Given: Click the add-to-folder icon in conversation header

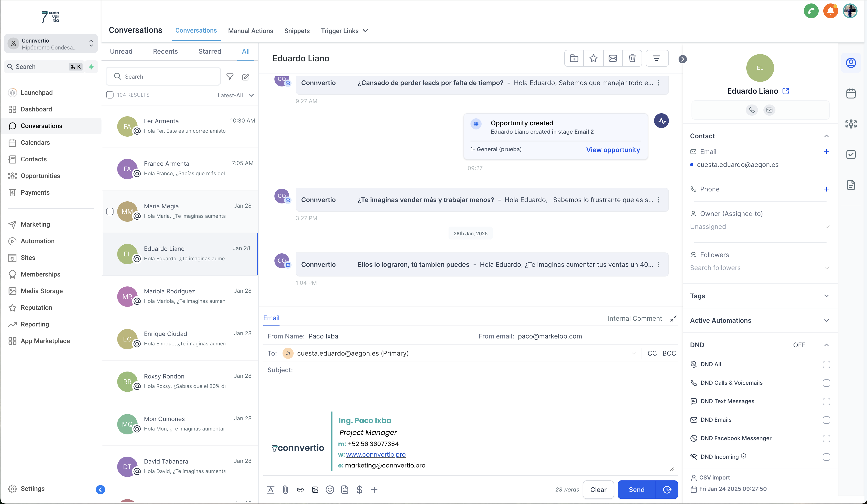Looking at the screenshot, I should pyautogui.click(x=574, y=58).
